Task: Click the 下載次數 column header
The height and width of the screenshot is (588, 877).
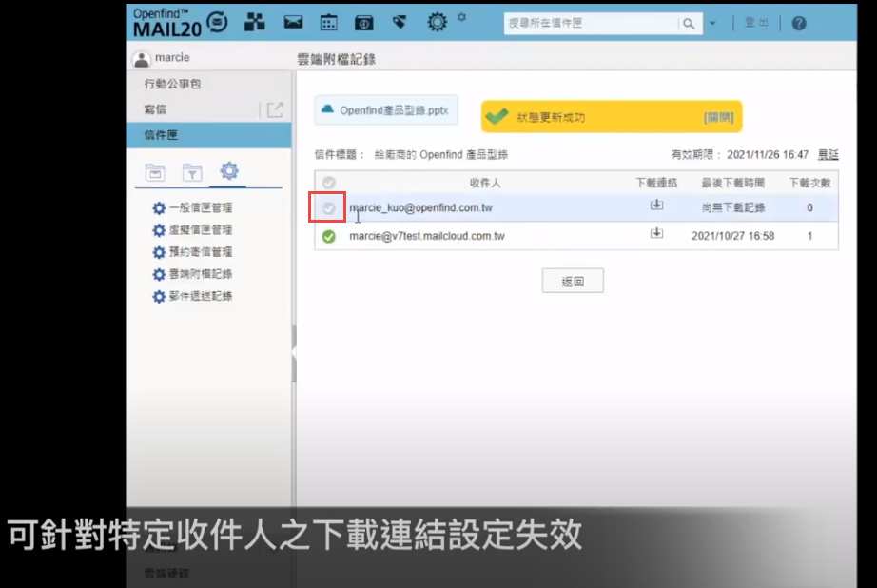Action: click(809, 183)
